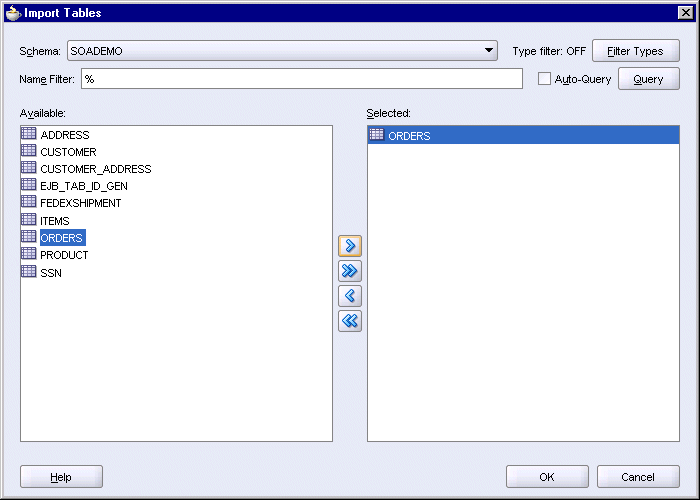Select EJB_TAB_ID_GEN in the Available list

(84, 186)
